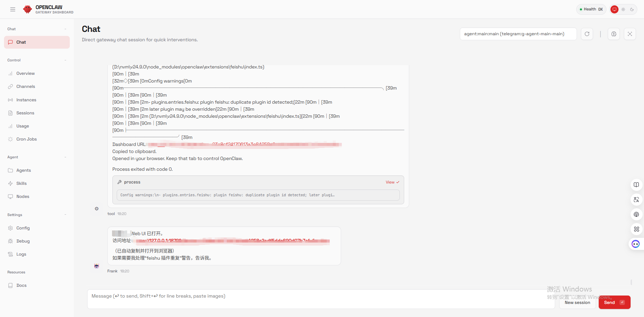Image resolution: width=644 pixels, height=317 pixels.
Task: Click the Skills lightning icon
Action: (x=10, y=183)
